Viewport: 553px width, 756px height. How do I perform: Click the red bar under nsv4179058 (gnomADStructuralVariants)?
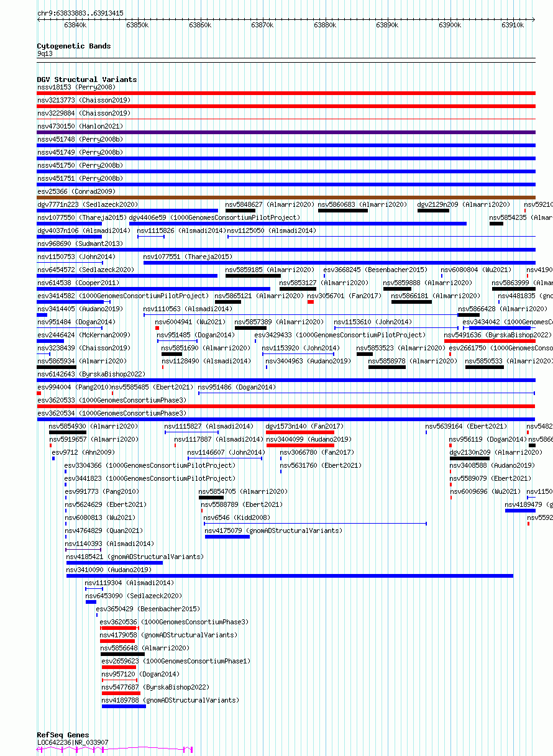point(117,641)
